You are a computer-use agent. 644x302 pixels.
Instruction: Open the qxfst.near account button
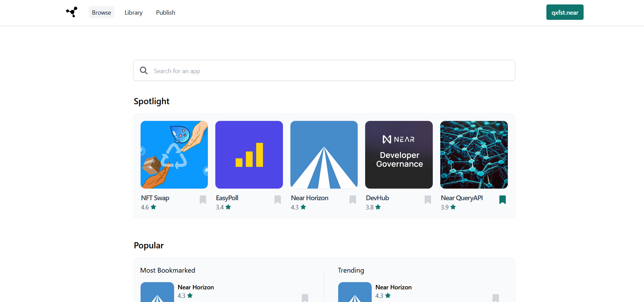click(565, 12)
